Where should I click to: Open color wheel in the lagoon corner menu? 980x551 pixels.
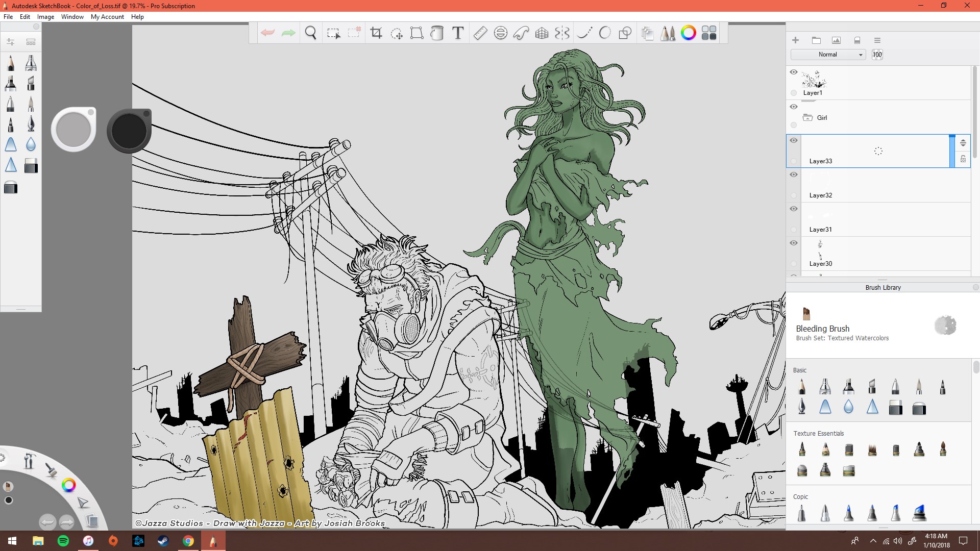(68, 485)
